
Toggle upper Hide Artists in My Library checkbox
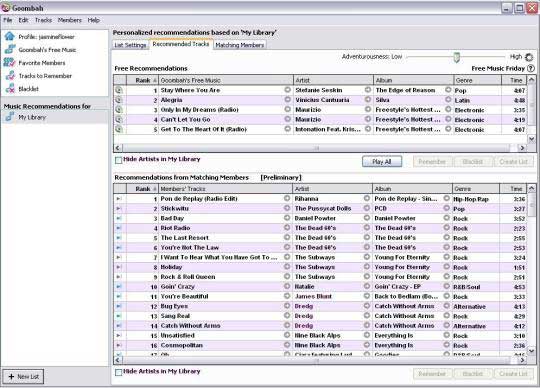(118, 160)
